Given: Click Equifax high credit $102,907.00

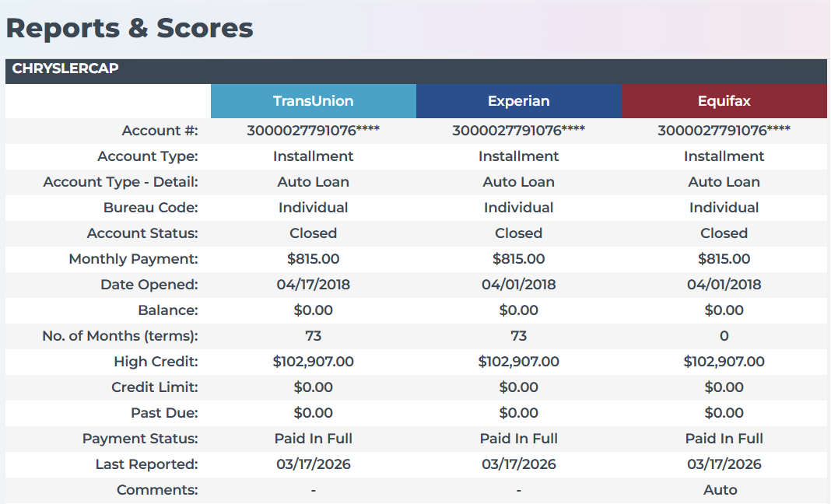Looking at the screenshot, I should tap(724, 362).
